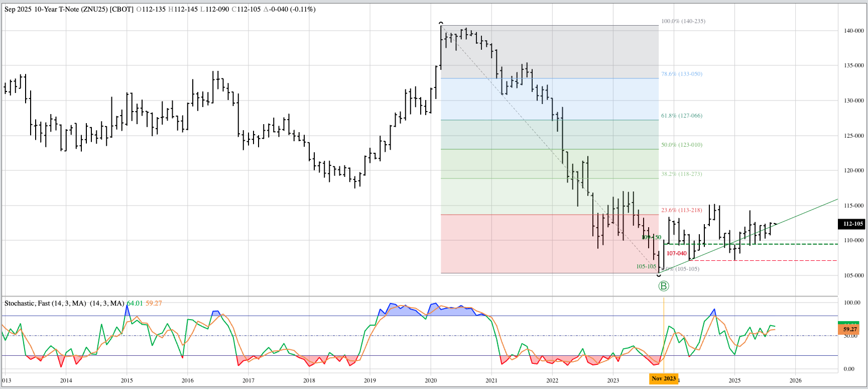Click the 23.6% (113-218) retracement label
Viewport: 868px width, 389px height.
tap(681, 210)
